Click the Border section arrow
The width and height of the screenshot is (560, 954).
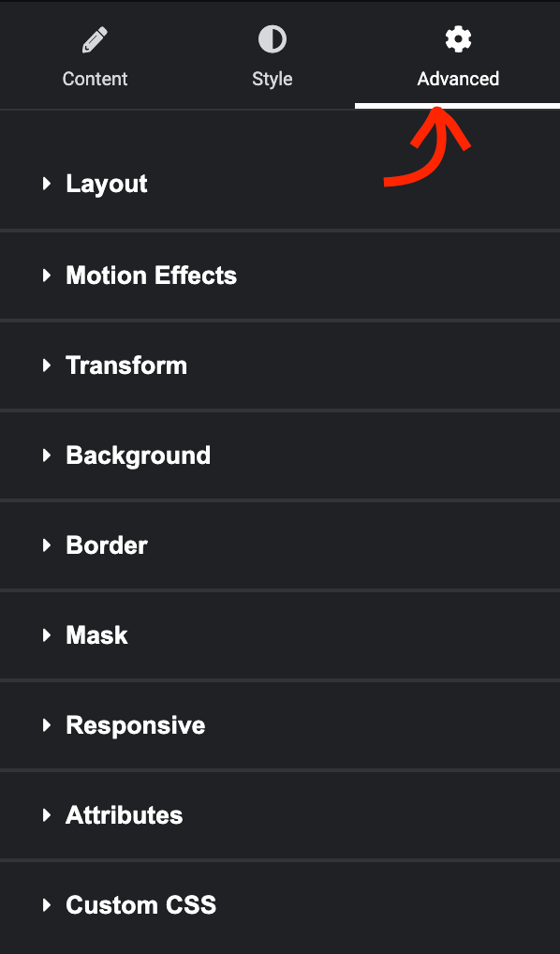[x=49, y=545]
